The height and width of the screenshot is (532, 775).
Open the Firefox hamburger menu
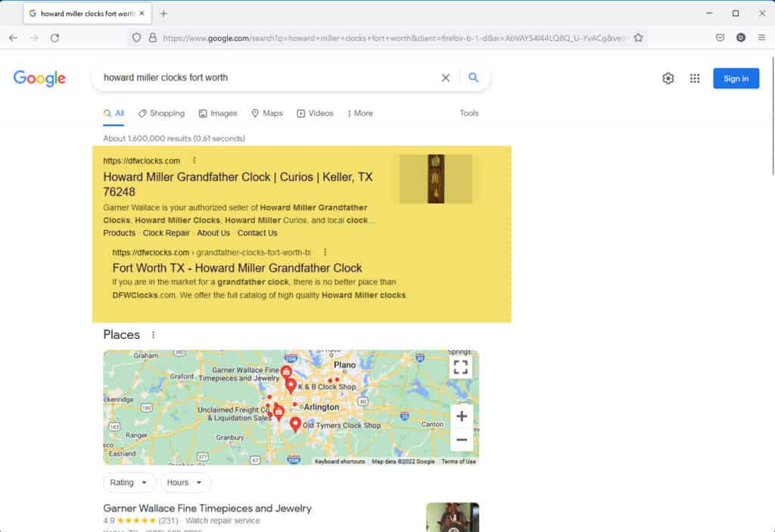[x=761, y=38]
